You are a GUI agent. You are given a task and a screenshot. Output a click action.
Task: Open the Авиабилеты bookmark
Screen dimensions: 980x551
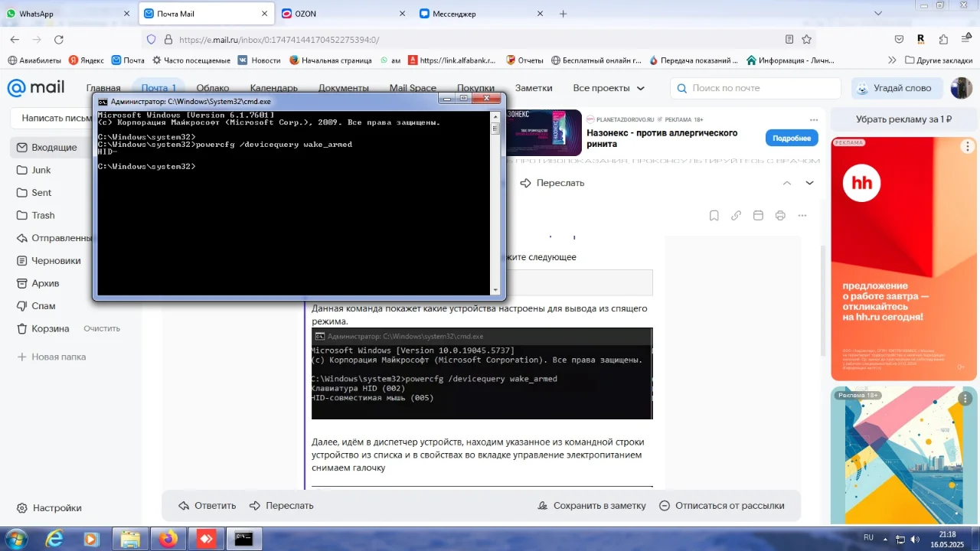[x=33, y=60]
